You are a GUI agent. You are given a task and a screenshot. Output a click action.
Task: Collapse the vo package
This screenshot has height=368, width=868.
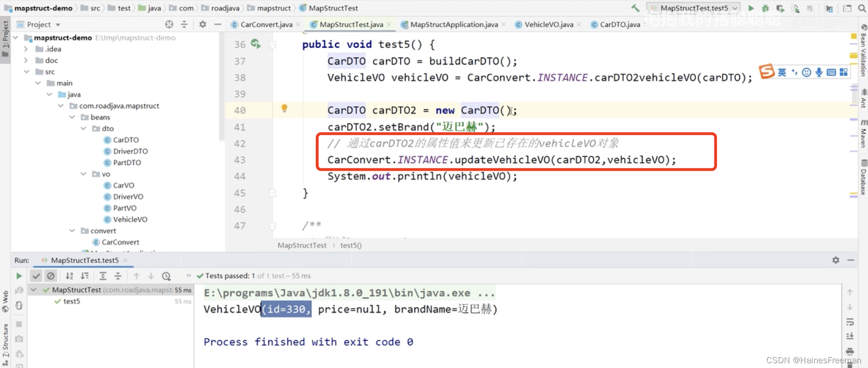pos(84,174)
